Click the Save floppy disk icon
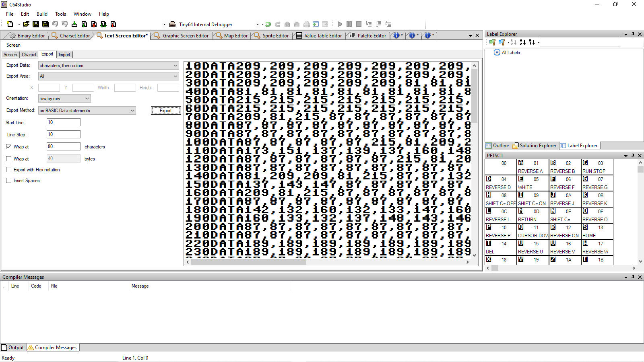The width and height of the screenshot is (644, 362). click(36, 24)
